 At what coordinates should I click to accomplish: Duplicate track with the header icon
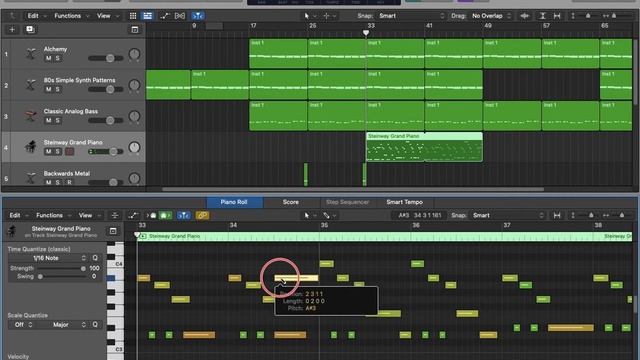[x=30, y=29]
